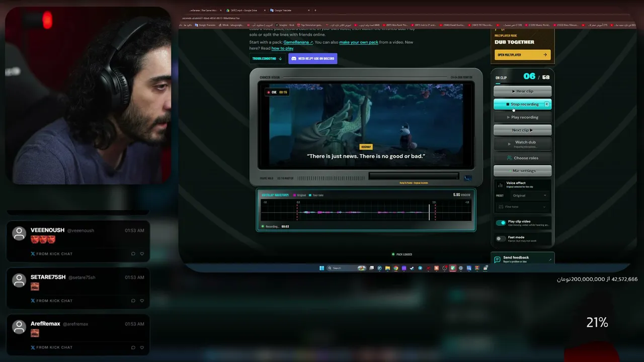Image resolution: width=644 pixels, height=362 pixels.
Task: Click the Watch dub button
Action: tap(522, 144)
